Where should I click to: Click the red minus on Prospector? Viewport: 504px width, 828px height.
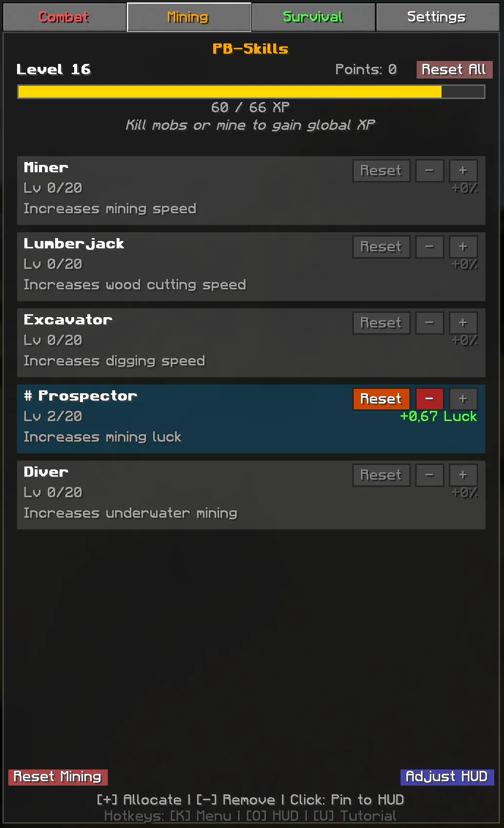pyautogui.click(x=429, y=399)
